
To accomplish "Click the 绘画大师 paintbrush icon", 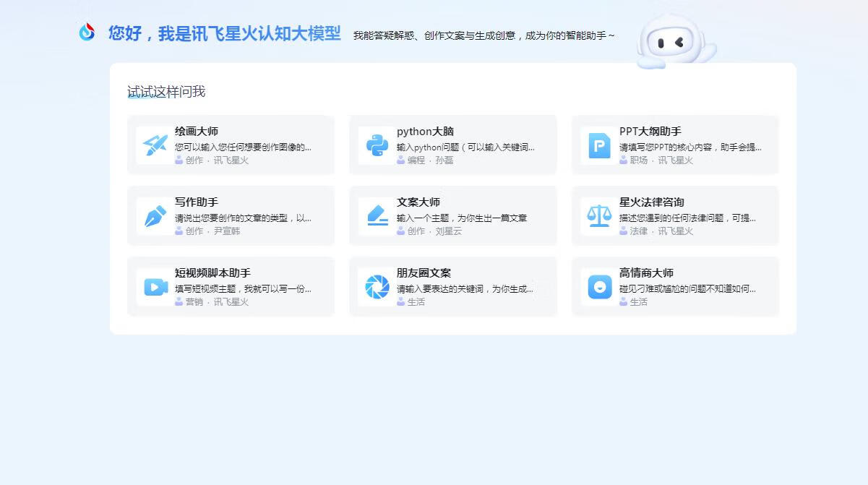I will [x=155, y=145].
